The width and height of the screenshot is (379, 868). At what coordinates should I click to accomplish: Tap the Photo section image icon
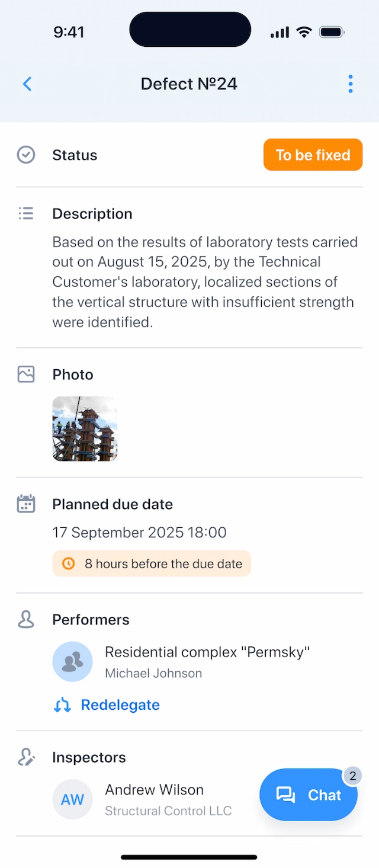[x=26, y=374]
